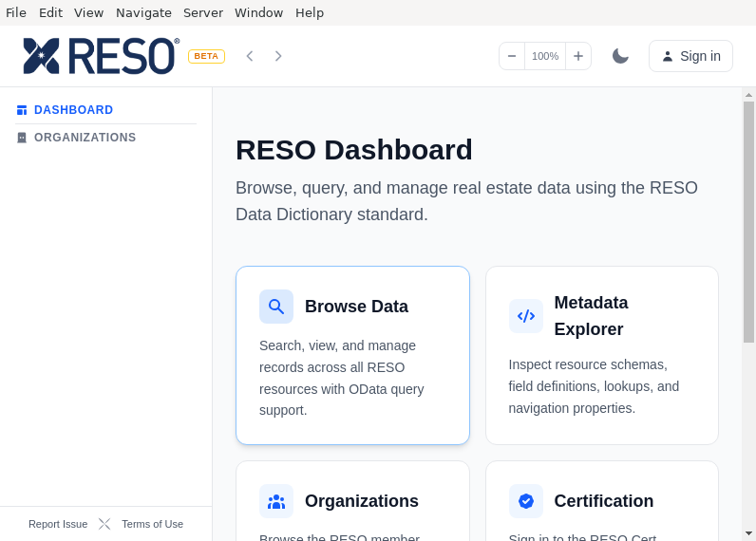Click the Metadata Explorer code icon

pos(526,316)
